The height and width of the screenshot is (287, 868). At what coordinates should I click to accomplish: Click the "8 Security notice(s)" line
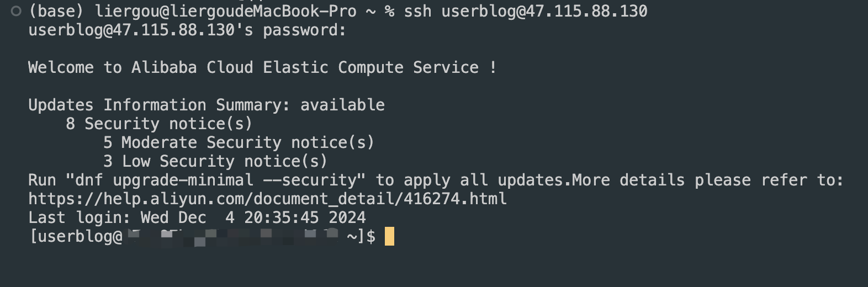(158, 124)
